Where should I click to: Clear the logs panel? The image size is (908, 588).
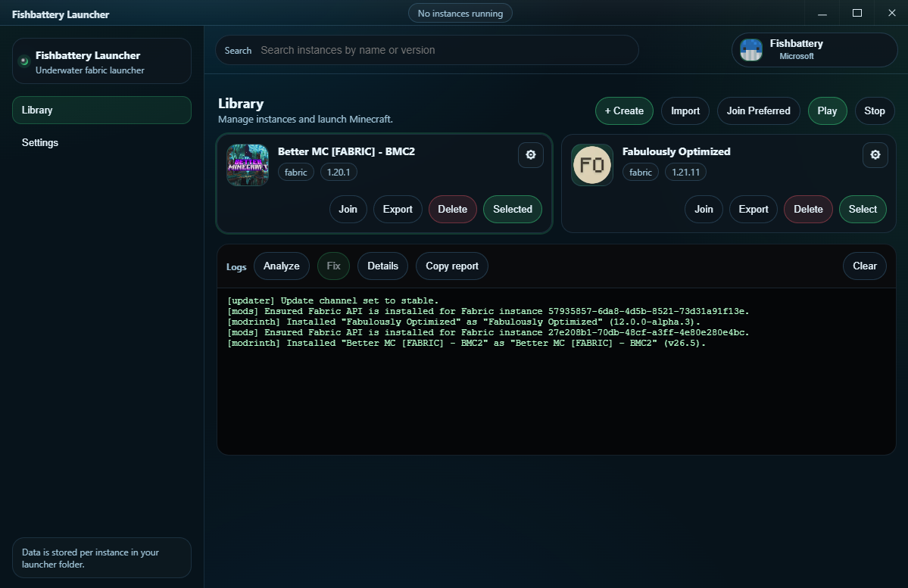click(x=864, y=266)
